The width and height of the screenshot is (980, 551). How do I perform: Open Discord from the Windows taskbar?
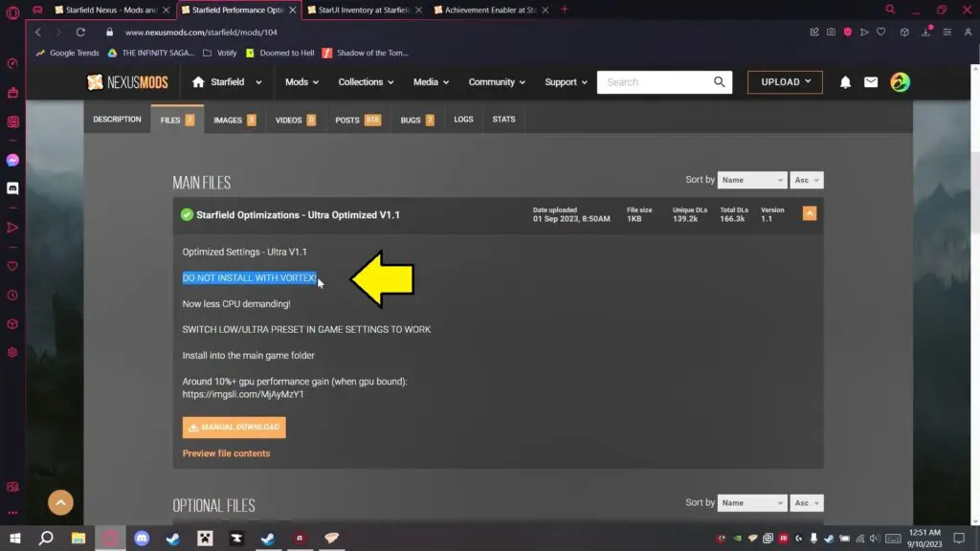pyautogui.click(x=143, y=539)
